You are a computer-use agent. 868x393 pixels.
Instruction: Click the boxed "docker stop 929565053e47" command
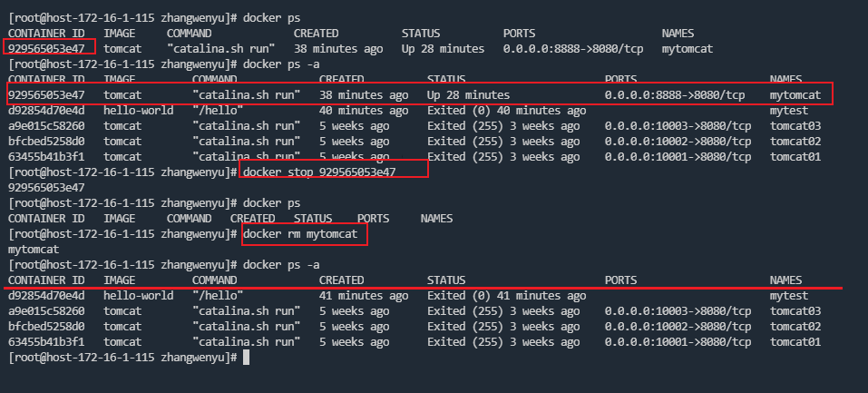(333, 172)
